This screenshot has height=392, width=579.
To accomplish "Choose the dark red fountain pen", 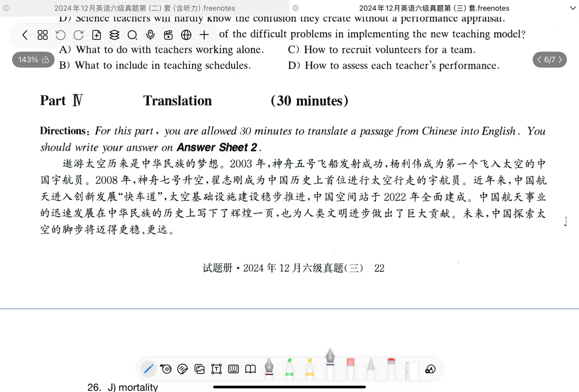I will click(269, 368).
